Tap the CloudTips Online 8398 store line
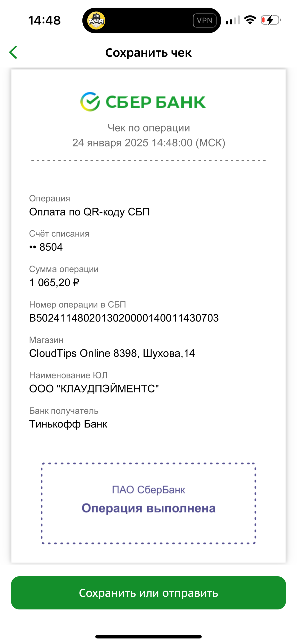This screenshot has height=644, width=297. [112, 354]
